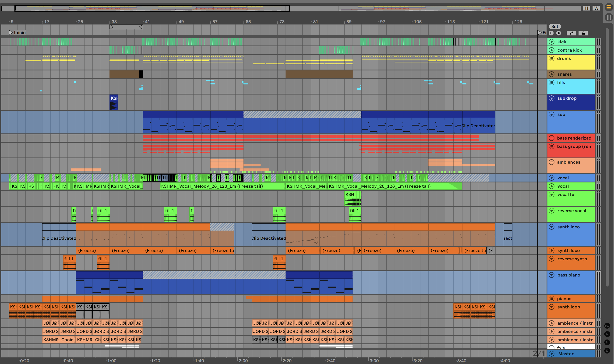Show the I-O section button
This screenshot has height=364, width=614.
pyautogui.click(x=607, y=326)
